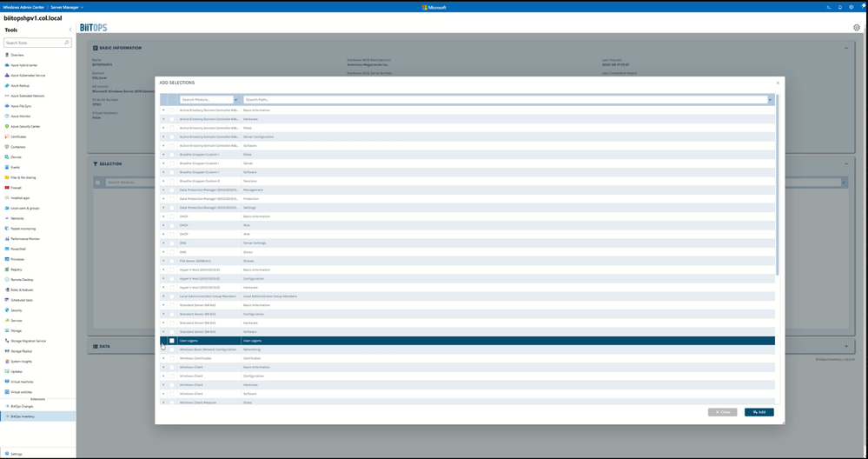Click the Search Path field in dialog
Viewport: 868px width, 459px height.
click(x=505, y=100)
